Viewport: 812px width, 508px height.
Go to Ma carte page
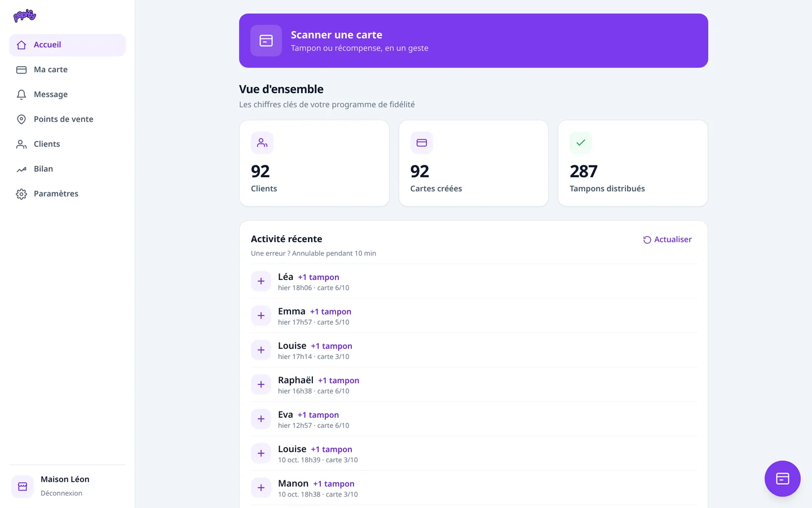pyautogui.click(x=68, y=70)
